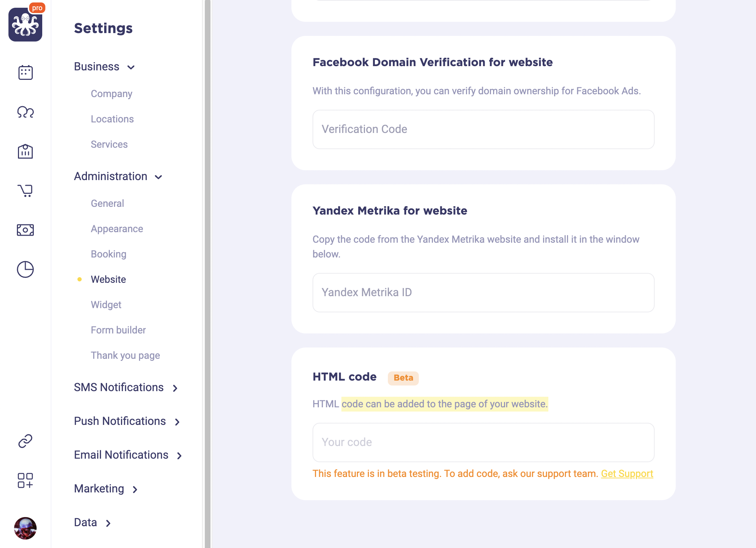Collapse the Administration section
The width and height of the screenshot is (756, 548).
(118, 177)
